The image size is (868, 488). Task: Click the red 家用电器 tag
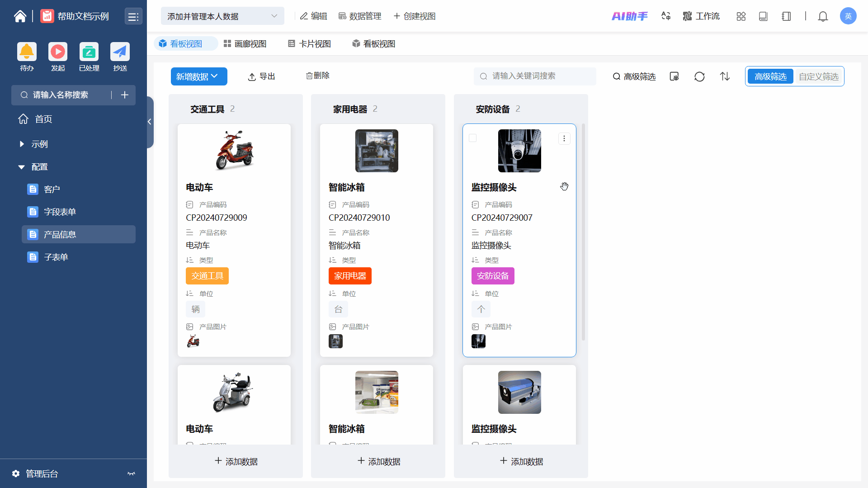click(350, 276)
